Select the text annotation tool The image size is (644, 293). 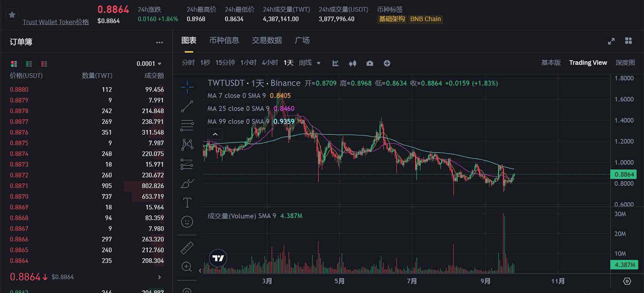tap(187, 202)
